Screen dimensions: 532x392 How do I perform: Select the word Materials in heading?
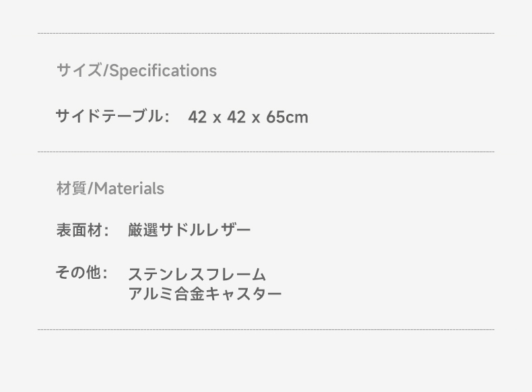(x=129, y=189)
